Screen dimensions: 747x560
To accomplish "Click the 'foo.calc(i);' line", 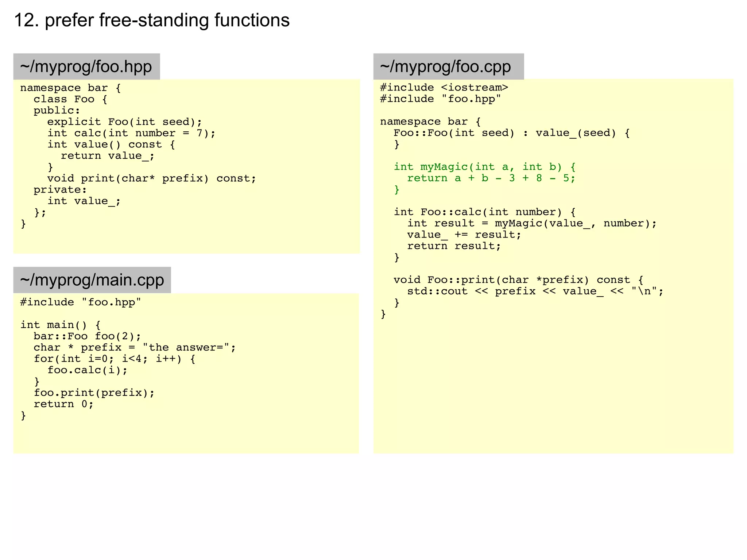I will tap(88, 370).
